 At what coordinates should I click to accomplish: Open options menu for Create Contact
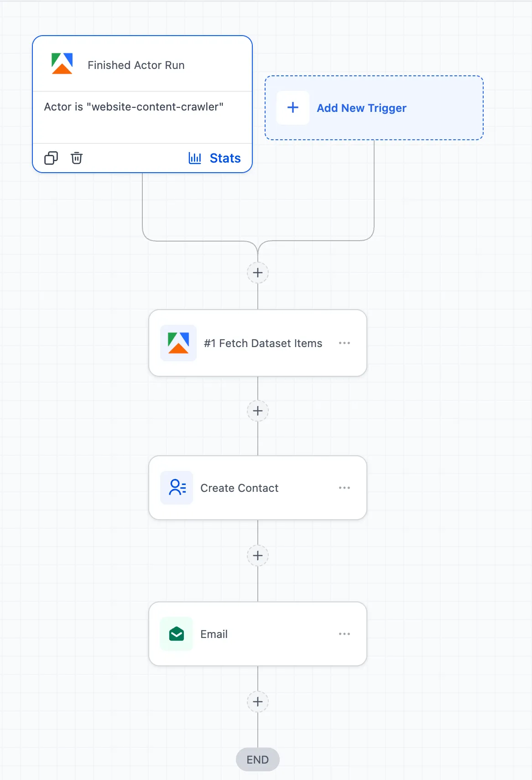click(x=344, y=488)
